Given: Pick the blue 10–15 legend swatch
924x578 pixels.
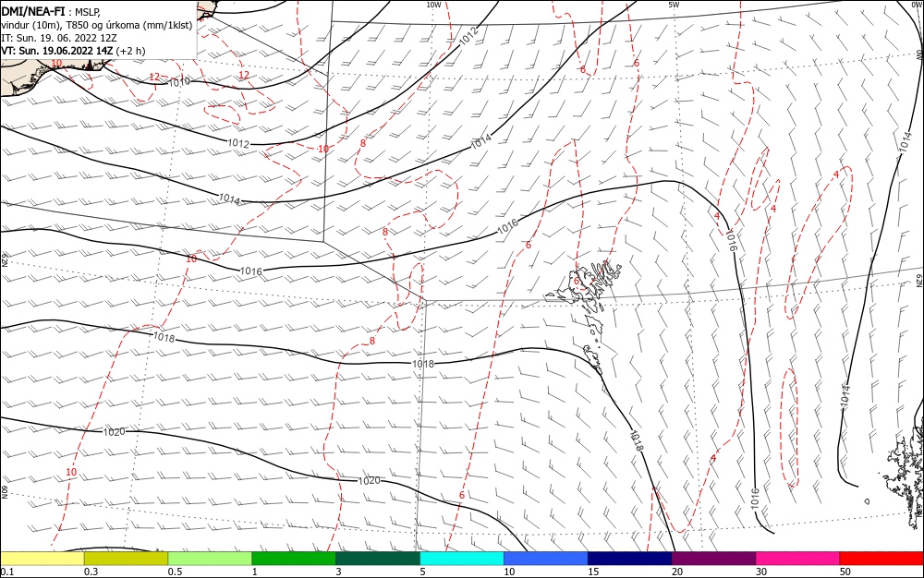Looking at the screenshot, I should coord(546,559).
